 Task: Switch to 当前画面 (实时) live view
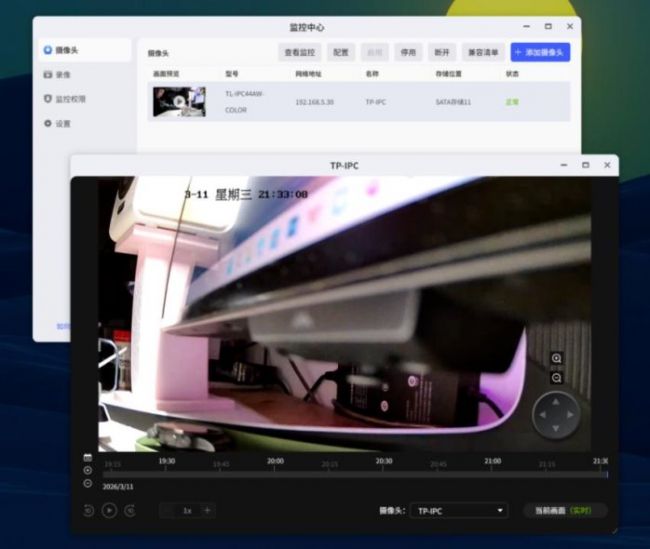564,510
